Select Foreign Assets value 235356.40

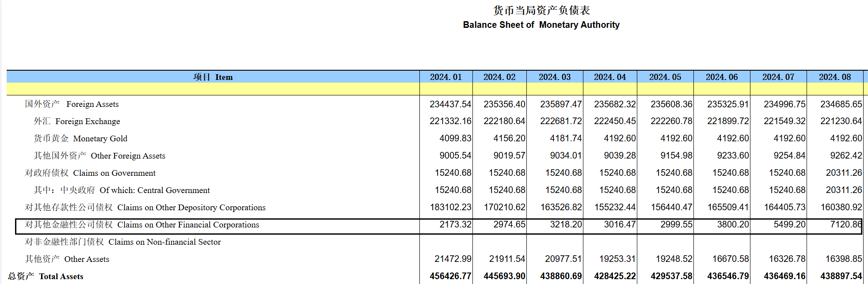point(504,104)
